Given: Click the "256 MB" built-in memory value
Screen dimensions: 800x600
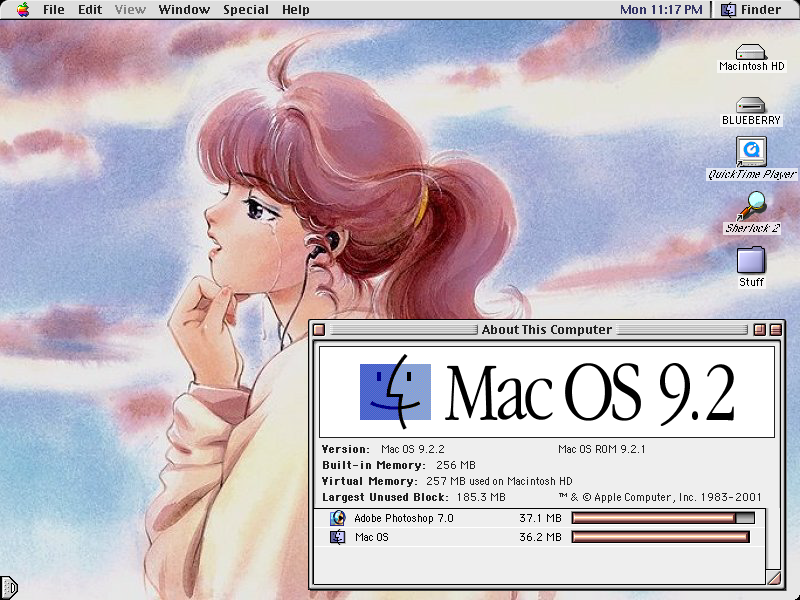Looking at the screenshot, I should pyautogui.click(x=456, y=465).
